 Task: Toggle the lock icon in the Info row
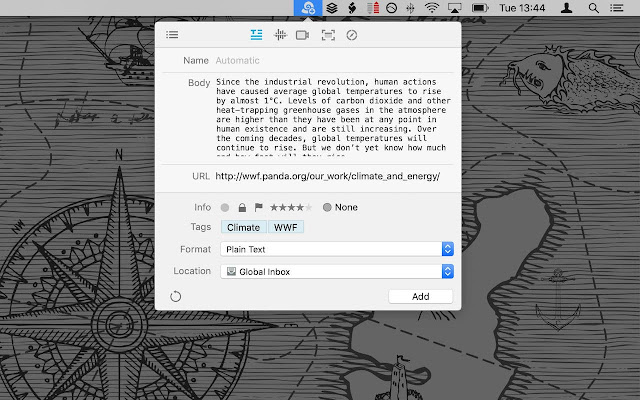(x=241, y=208)
